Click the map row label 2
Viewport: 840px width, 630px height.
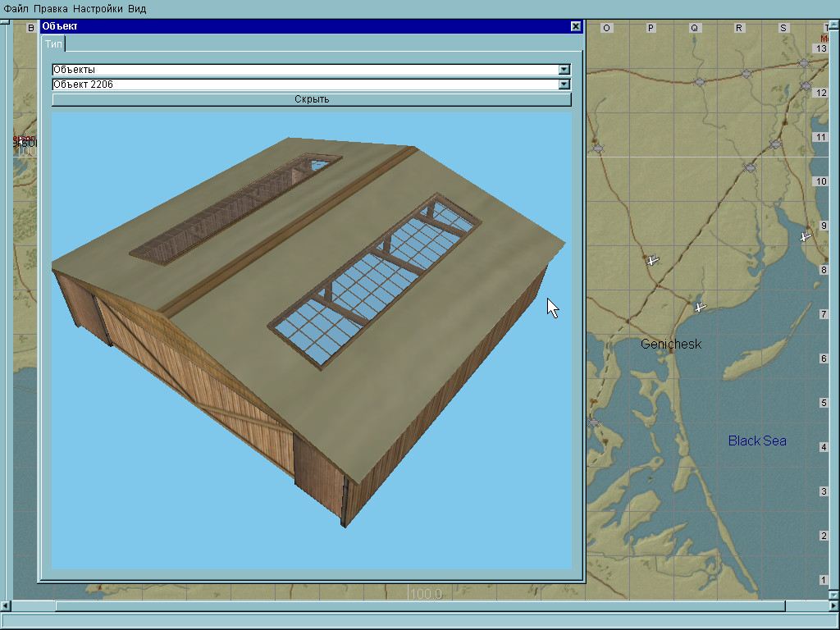point(824,536)
